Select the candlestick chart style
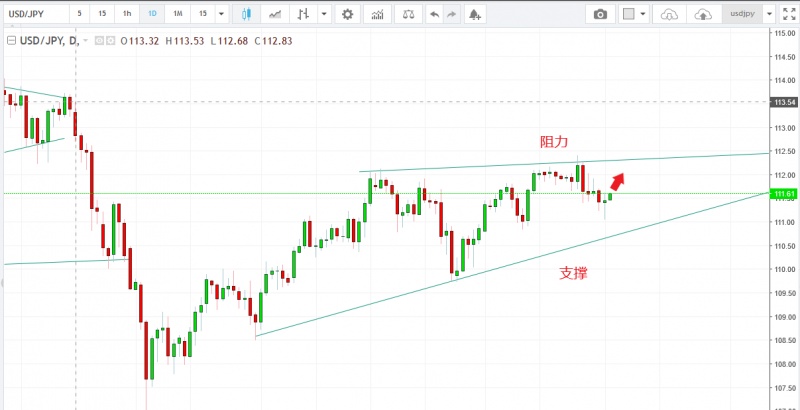Image resolution: width=800 pixels, height=410 pixels. coord(247,15)
